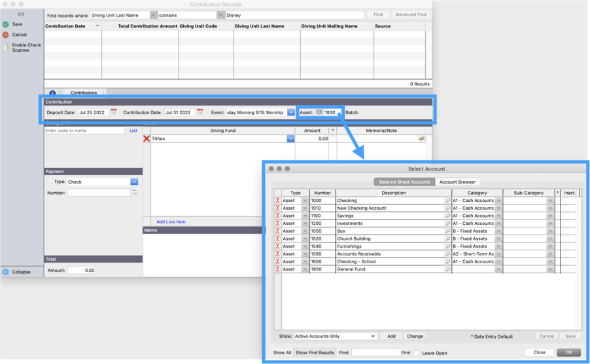The image size is (590, 364).
Task: Open the Event dropdown
Action: 291,112
